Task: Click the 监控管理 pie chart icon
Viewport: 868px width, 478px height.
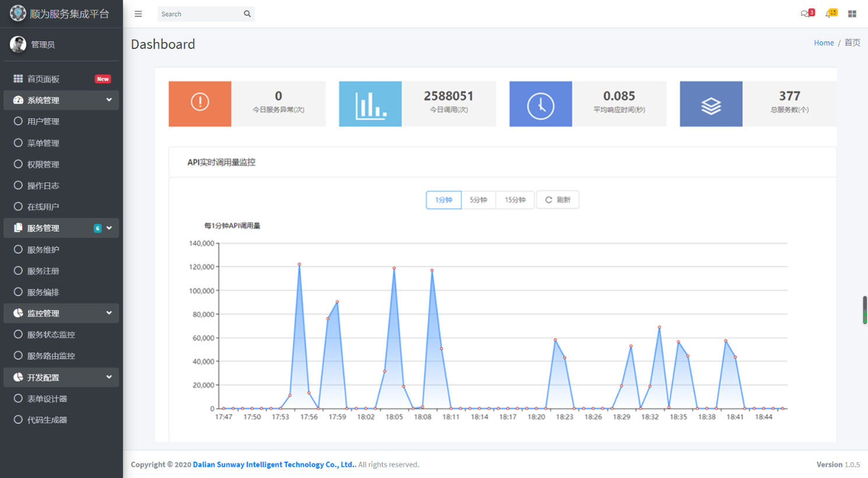Action: 18,313
